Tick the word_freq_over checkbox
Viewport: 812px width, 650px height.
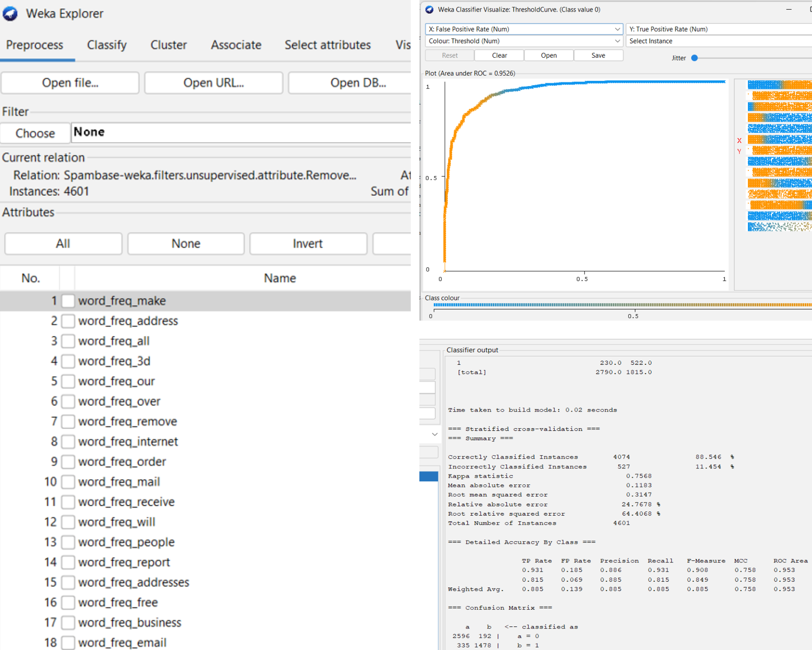point(68,401)
